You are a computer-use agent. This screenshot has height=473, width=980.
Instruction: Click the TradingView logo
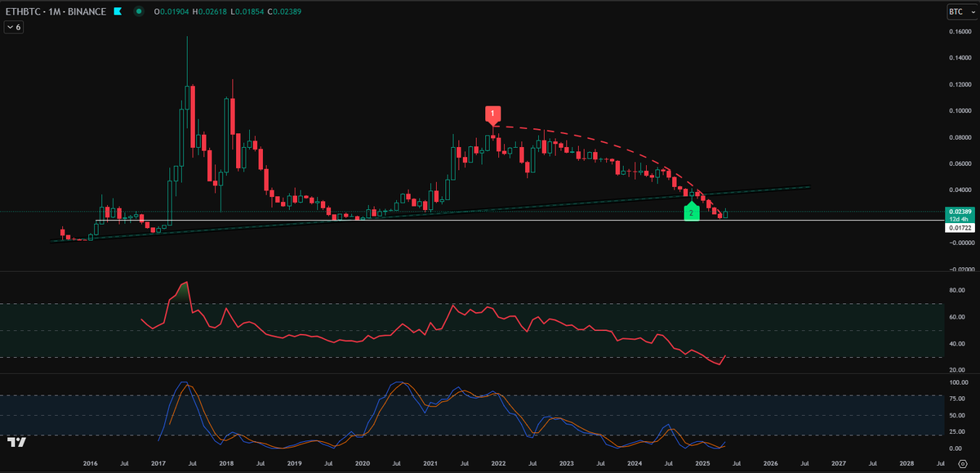(x=16, y=443)
